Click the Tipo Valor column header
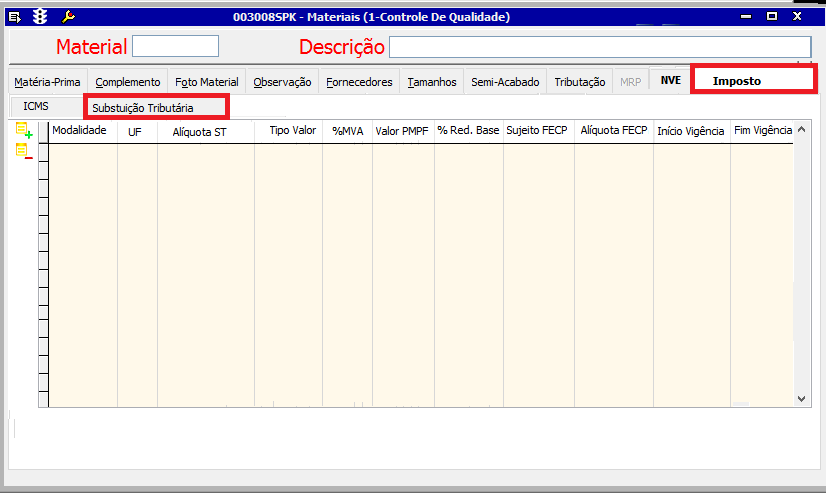Image resolution: width=826 pixels, height=493 pixels. click(289, 131)
